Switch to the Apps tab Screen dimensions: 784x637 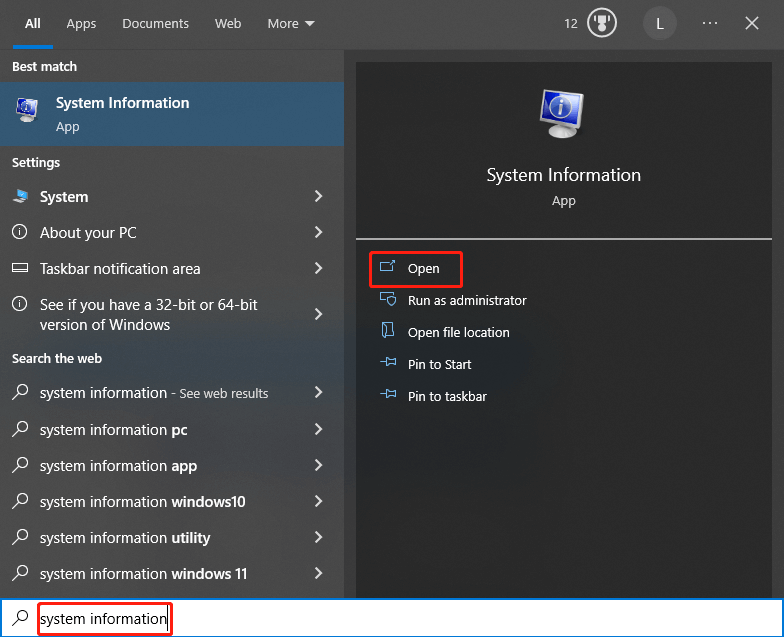(81, 24)
